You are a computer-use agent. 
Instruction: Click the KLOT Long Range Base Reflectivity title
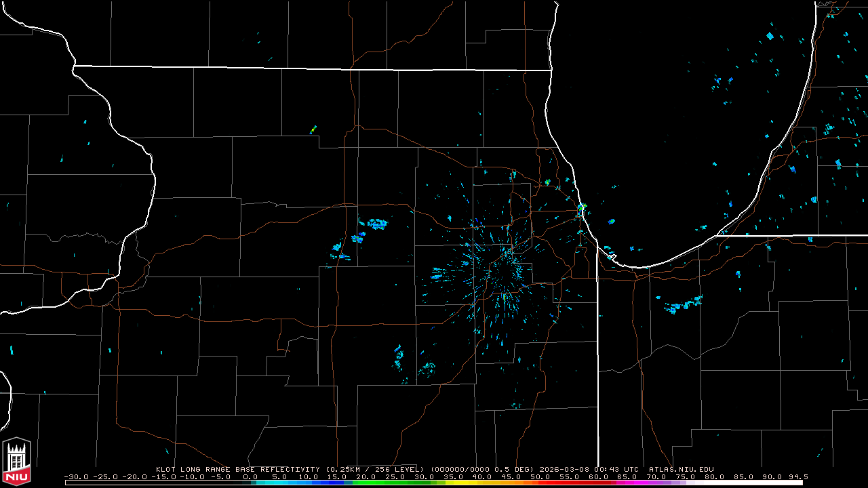(x=237, y=469)
